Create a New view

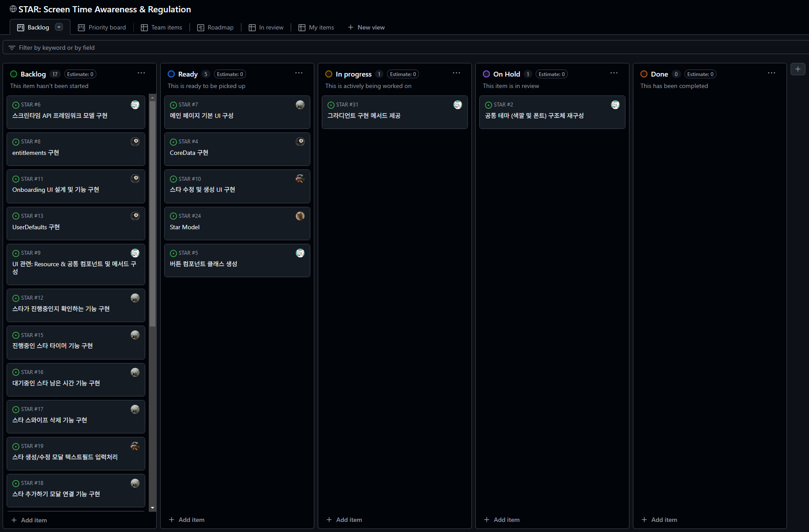(x=366, y=27)
